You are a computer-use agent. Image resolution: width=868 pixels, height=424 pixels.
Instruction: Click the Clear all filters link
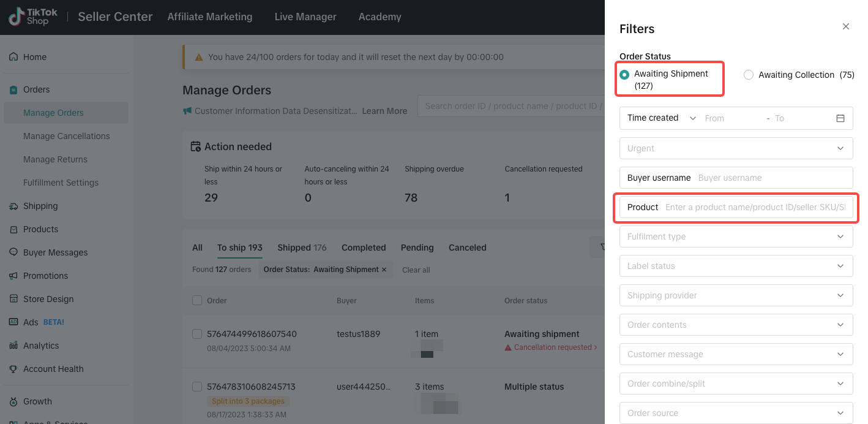click(416, 270)
